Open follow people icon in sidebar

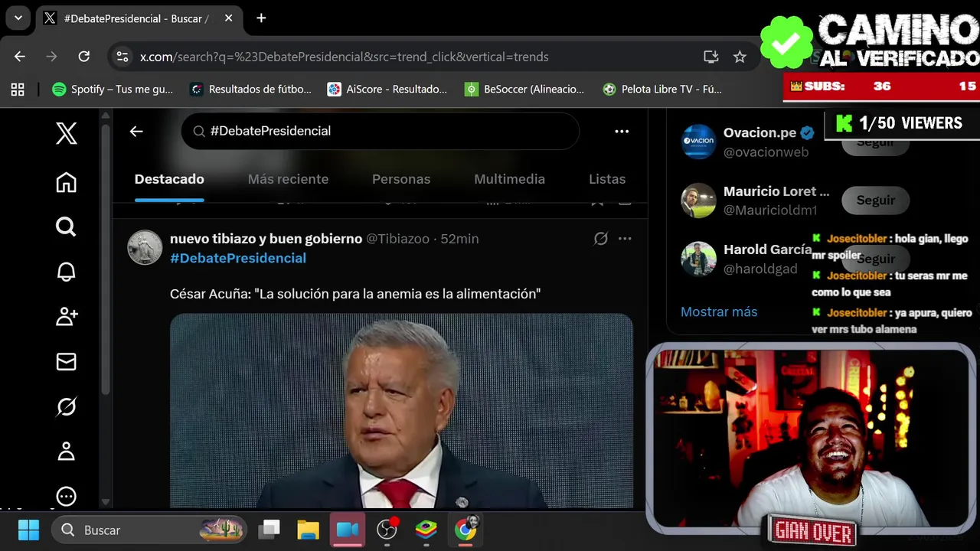[x=67, y=316]
